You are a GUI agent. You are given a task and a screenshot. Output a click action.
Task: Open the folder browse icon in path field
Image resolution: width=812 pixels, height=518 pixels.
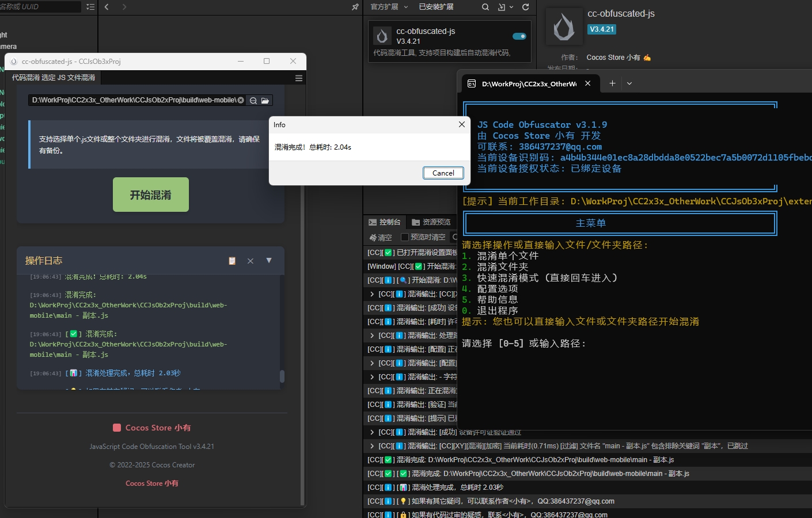click(x=265, y=100)
